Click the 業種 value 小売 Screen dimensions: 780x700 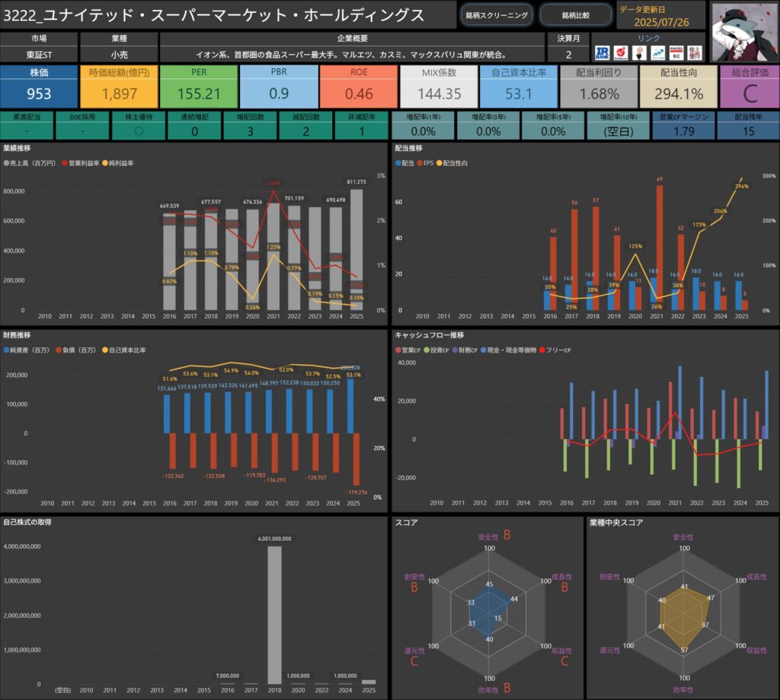[x=119, y=55]
